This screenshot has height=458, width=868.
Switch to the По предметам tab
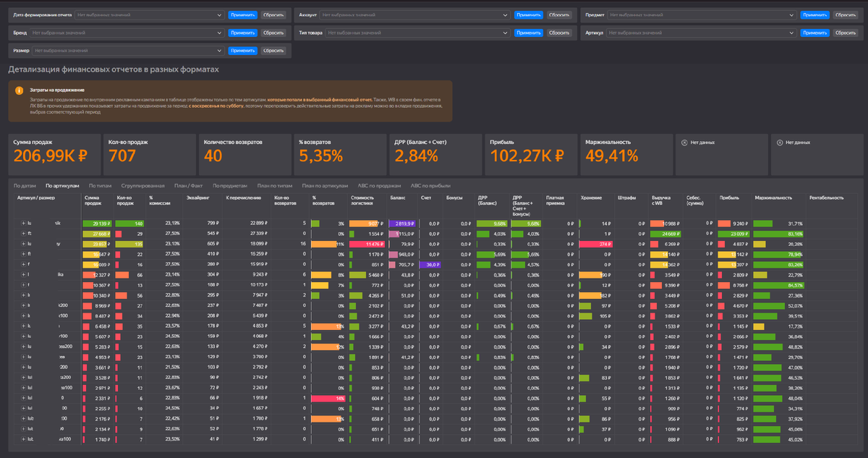click(x=231, y=185)
